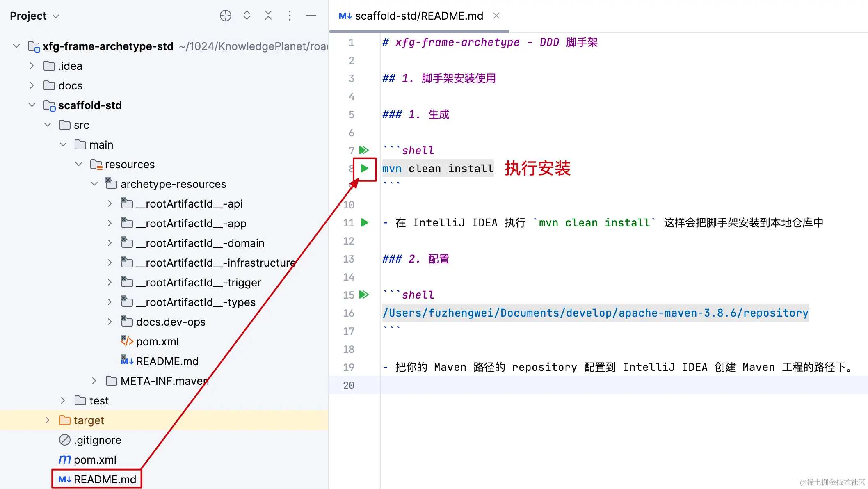The width and height of the screenshot is (868, 489).
Task: Click line number 20 in the gutter
Action: tap(349, 385)
